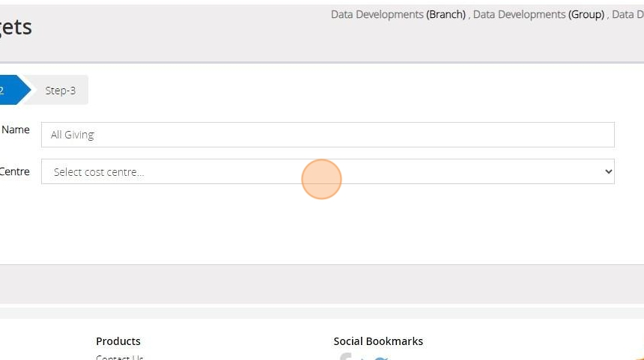Click the Budgets page title text
Screen dimensions: 644x360
[x=16, y=27]
